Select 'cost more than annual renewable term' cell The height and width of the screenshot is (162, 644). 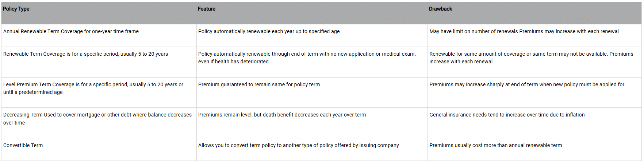pos(495,145)
